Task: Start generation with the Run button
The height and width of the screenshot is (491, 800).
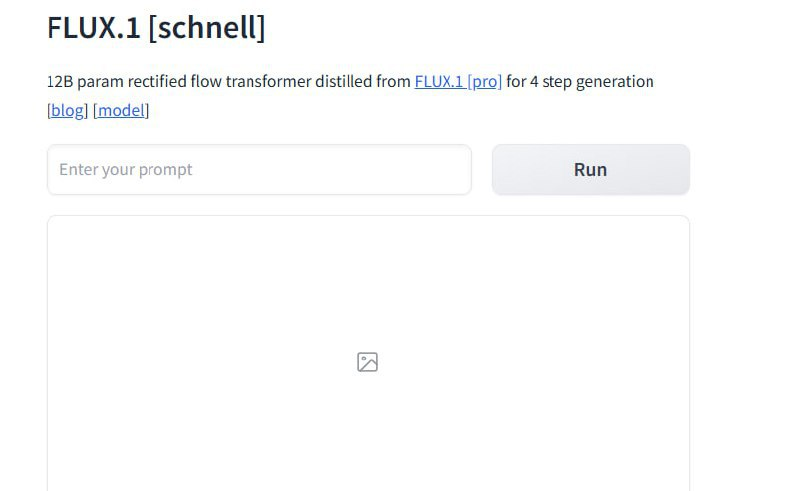Action: pyautogui.click(x=591, y=169)
